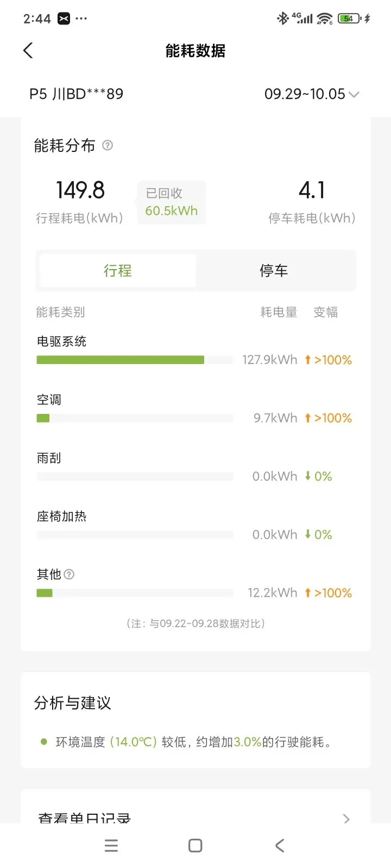Image resolution: width=391 pixels, height=868 pixels.
Task: Tap the battery indicator in status bar
Action: click(349, 18)
